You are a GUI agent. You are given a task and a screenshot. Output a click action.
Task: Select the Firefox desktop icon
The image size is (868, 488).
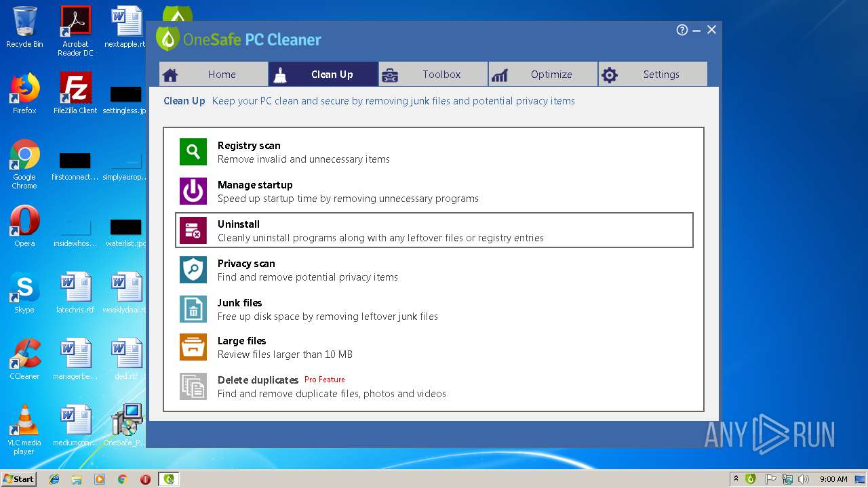point(24,94)
